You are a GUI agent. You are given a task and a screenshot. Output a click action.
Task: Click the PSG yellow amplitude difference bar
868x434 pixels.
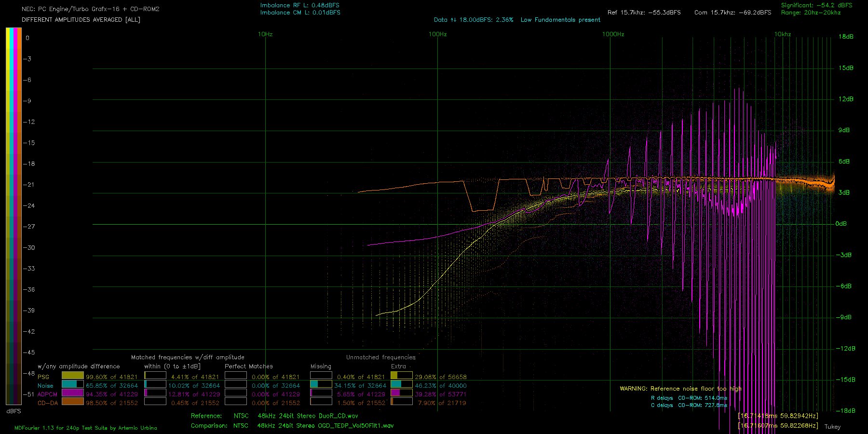pos(73,375)
